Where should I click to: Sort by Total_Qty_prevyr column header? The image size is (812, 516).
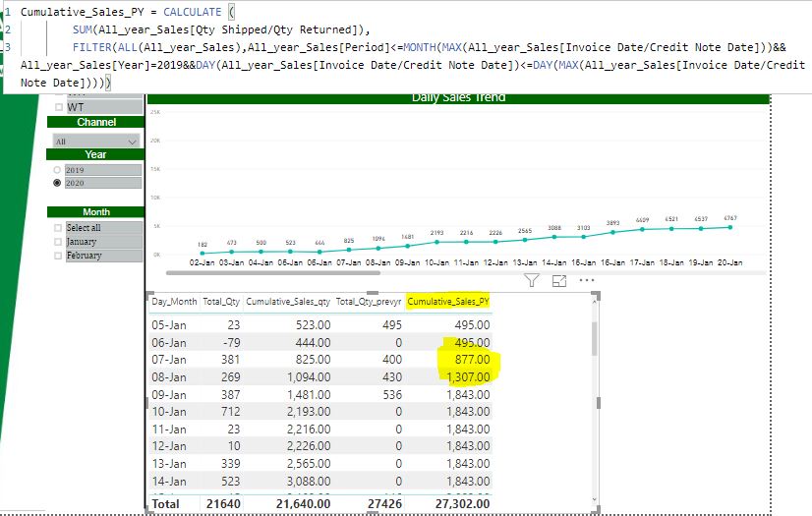coord(369,302)
